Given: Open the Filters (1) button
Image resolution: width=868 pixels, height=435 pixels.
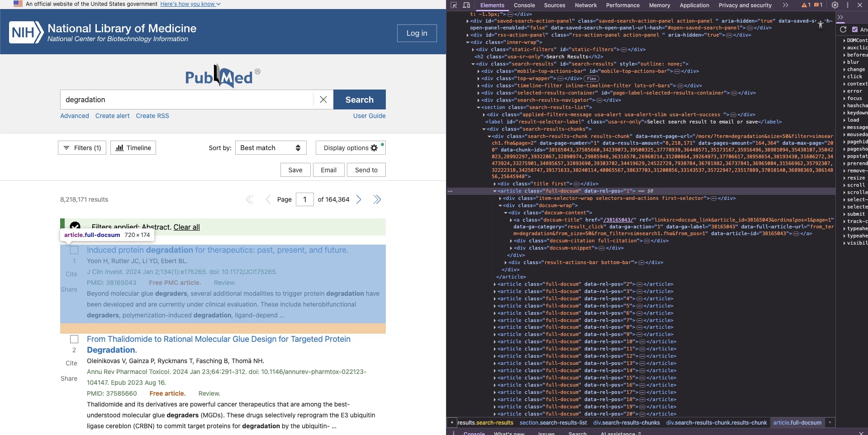Looking at the screenshot, I should pos(82,148).
